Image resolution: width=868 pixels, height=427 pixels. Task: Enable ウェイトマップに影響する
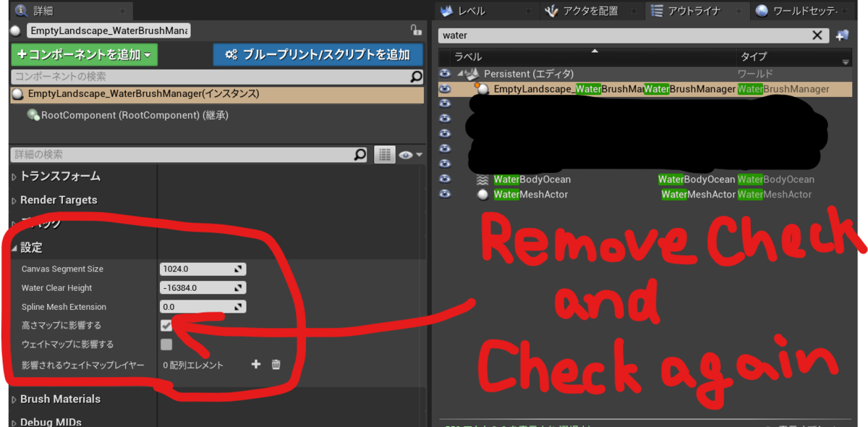pos(166,344)
